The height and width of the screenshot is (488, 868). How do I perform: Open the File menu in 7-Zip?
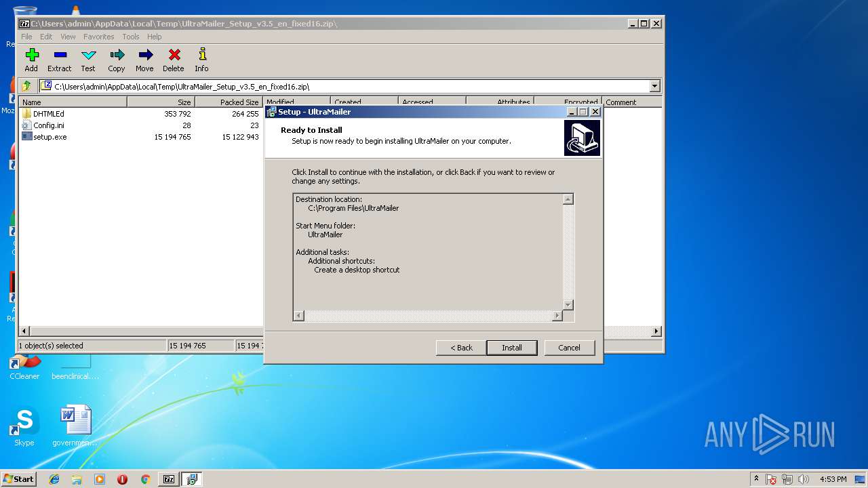[x=26, y=37]
